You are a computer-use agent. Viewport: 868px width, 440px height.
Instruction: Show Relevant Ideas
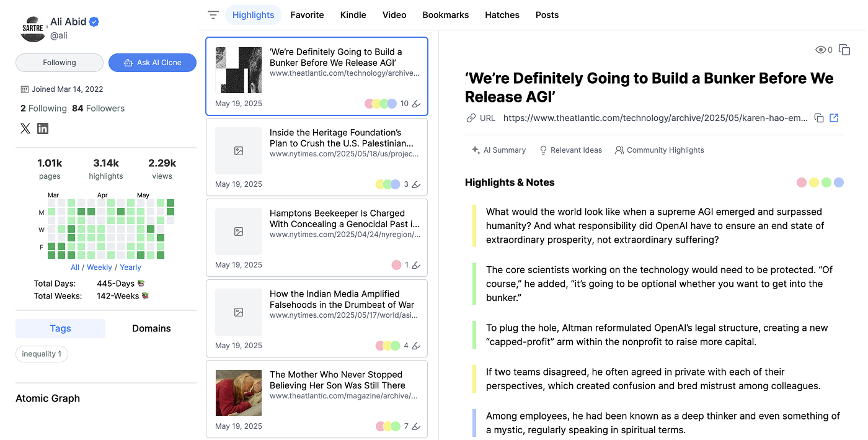click(570, 150)
